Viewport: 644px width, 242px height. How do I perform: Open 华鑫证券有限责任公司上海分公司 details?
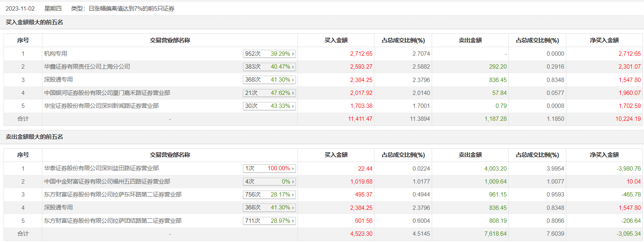(87, 67)
